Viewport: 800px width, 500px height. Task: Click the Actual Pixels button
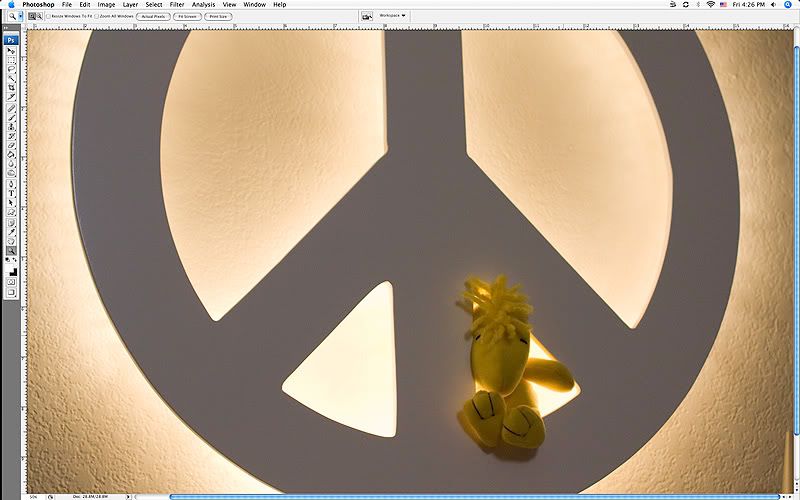[153, 17]
